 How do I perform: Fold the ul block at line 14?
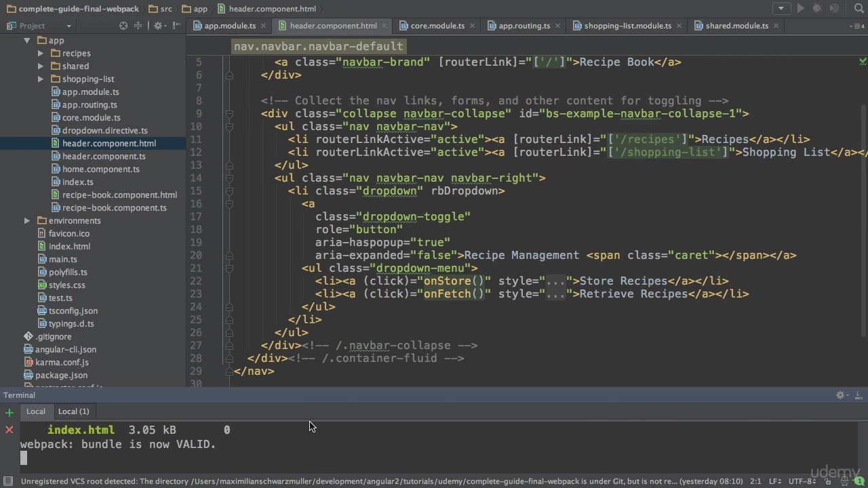pos(229,178)
